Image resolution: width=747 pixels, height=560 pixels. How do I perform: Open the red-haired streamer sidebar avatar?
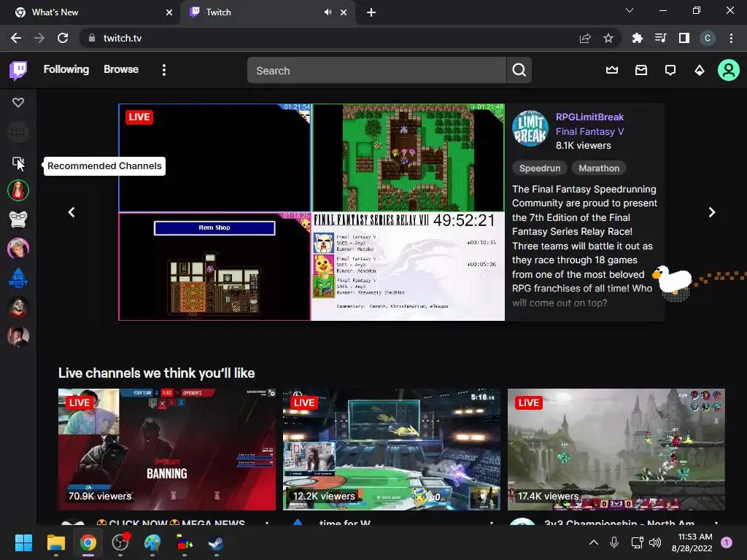point(18,190)
